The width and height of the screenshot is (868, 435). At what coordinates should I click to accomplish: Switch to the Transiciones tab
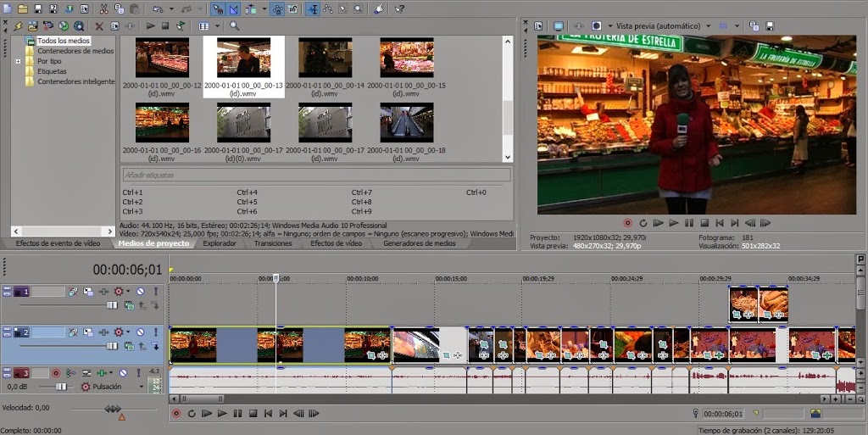pyautogui.click(x=273, y=243)
